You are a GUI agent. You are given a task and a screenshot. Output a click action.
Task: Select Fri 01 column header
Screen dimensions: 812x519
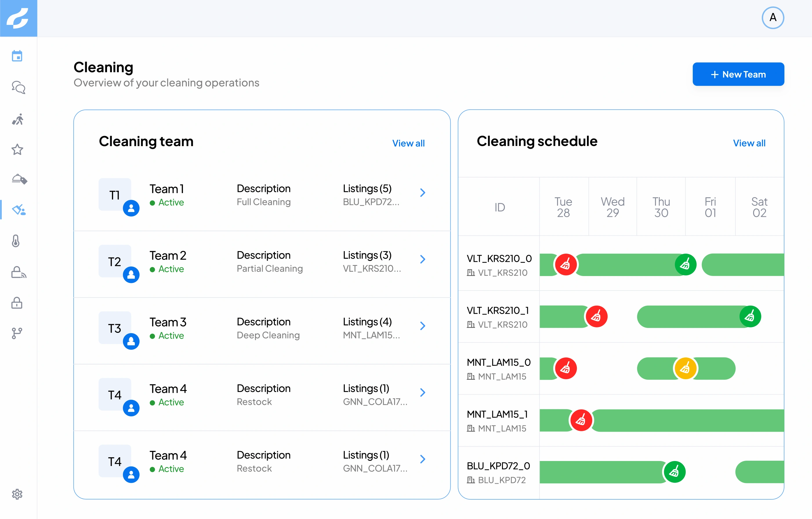coord(710,207)
